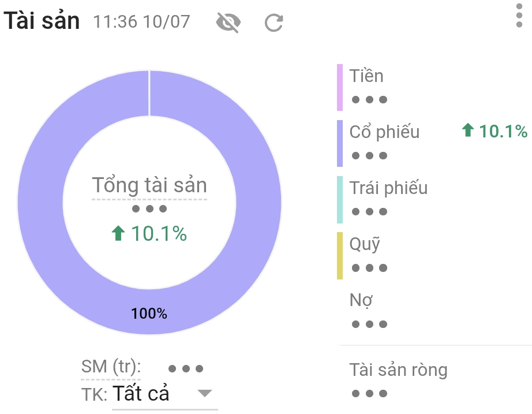The height and width of the screenshot is (414, 532).
Task: Refresh the asset data
Action: click(x=274, y=23)
